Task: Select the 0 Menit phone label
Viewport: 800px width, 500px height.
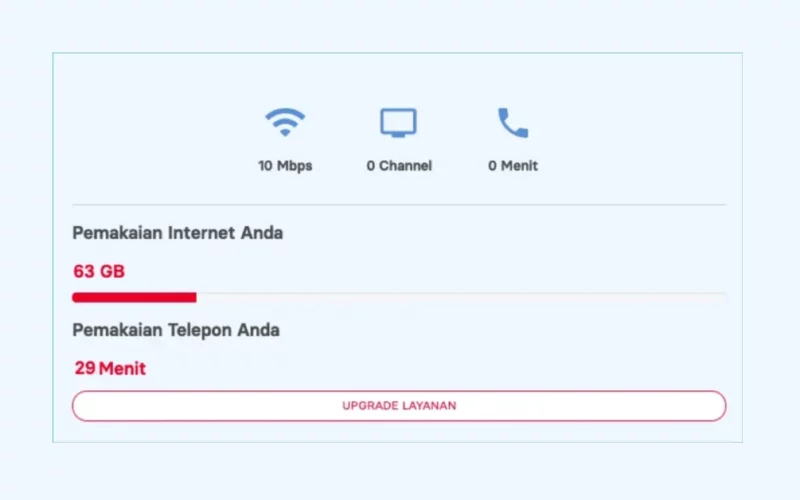Action: point(513,166)
